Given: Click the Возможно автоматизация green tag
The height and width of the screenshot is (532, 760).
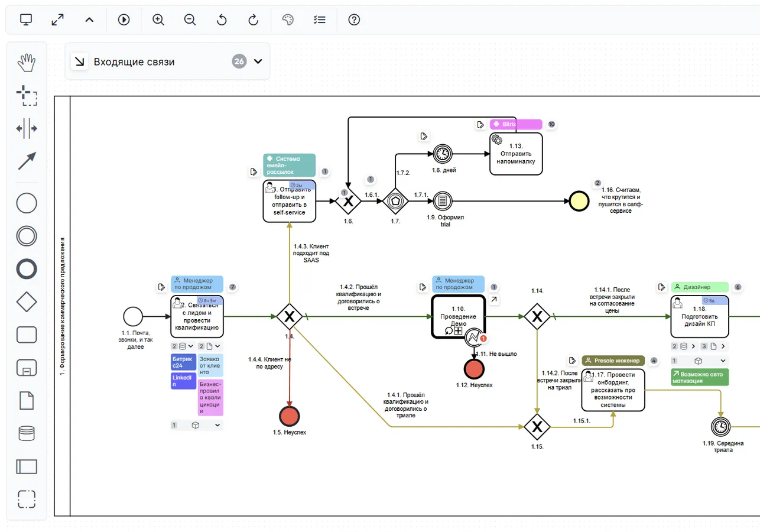Looking at the screenshot, I should pyautogui.click(x=700, y=377).
